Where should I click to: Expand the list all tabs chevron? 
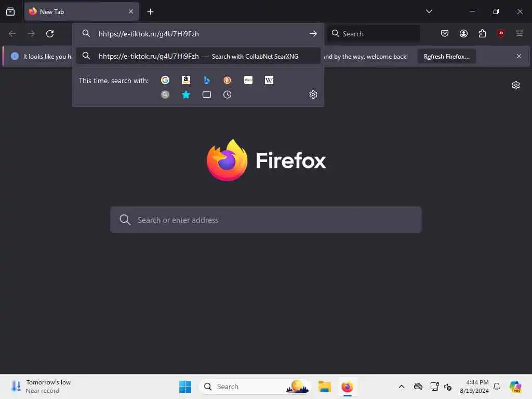tap(429, 11)
